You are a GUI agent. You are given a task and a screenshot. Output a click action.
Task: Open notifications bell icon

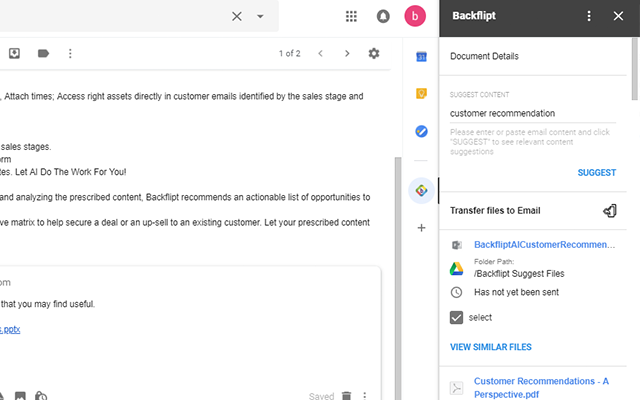(x=383, y=16)
